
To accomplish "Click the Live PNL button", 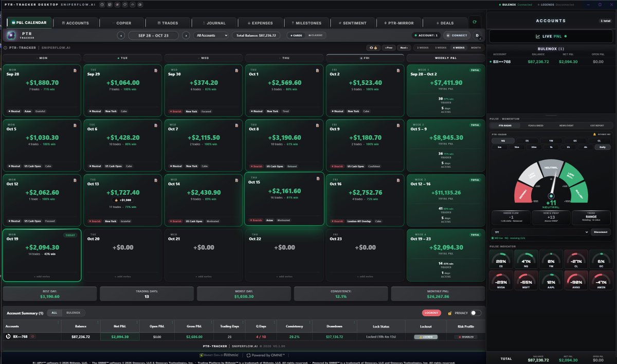I will [551, 36].
